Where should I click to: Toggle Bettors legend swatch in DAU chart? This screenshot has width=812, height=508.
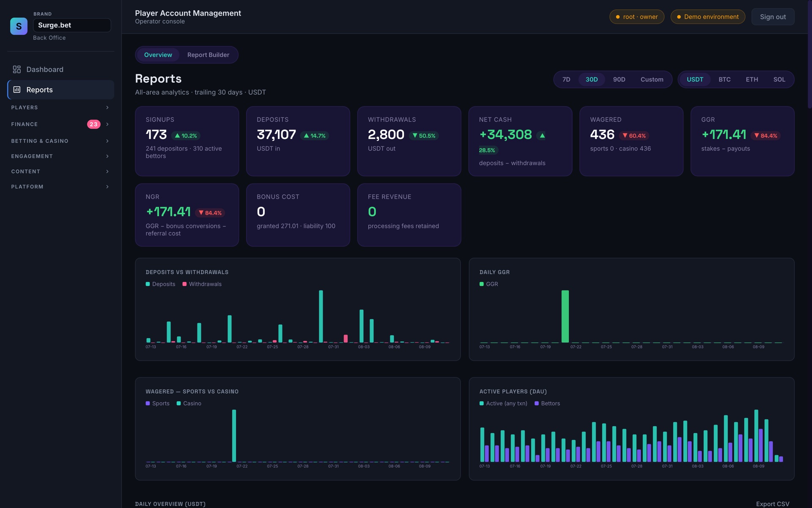(536, 403)
